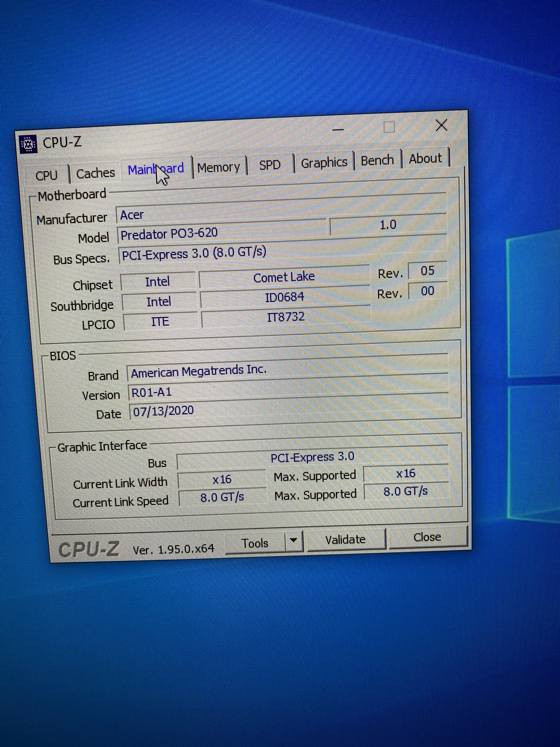Open the Caches tab

click(96, 174)
